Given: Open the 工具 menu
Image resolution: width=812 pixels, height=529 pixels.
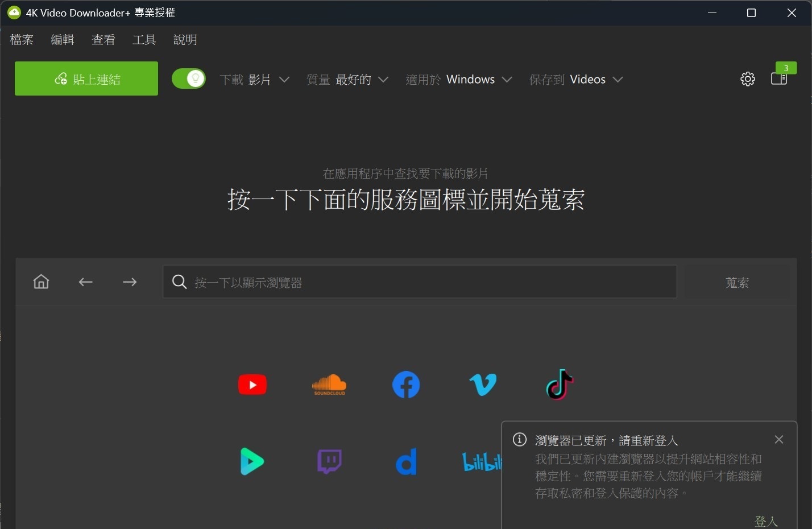Looking at the screenshot, I should click(x=144, y=40).
